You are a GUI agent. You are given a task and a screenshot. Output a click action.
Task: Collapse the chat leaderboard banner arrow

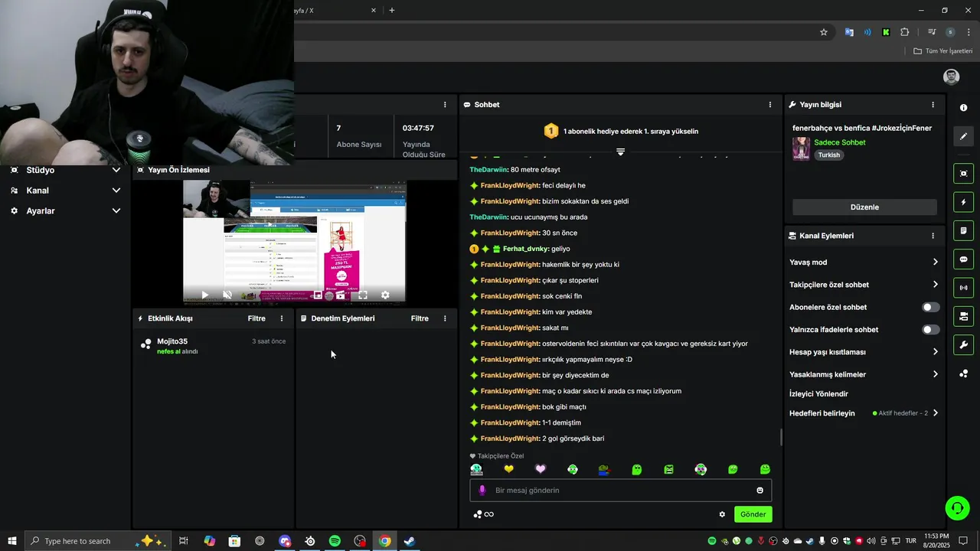click(x=620, y=152)
